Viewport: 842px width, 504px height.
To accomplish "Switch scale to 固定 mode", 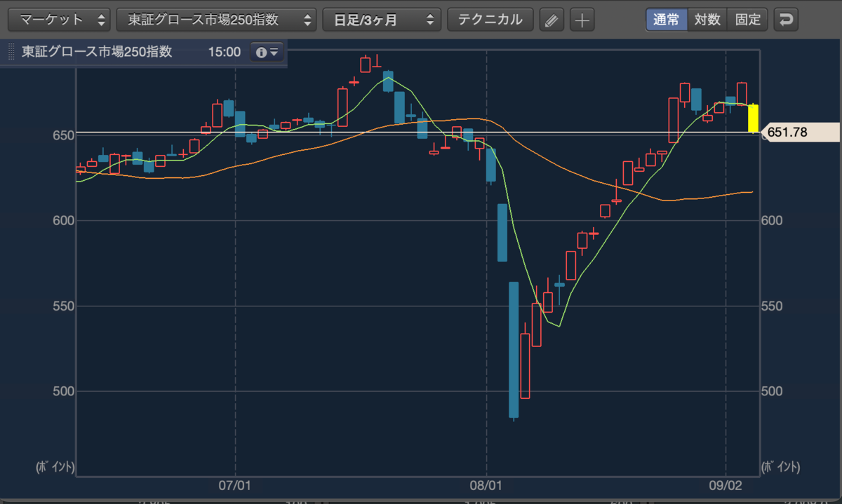I will (748, 20).
